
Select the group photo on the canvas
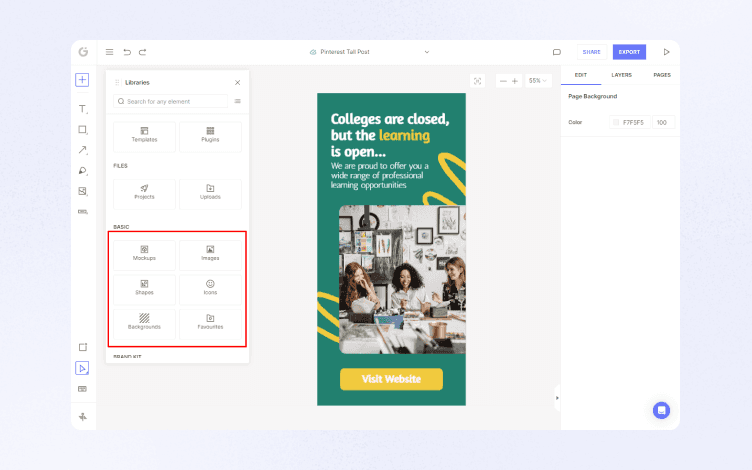(x=402, y=280)
